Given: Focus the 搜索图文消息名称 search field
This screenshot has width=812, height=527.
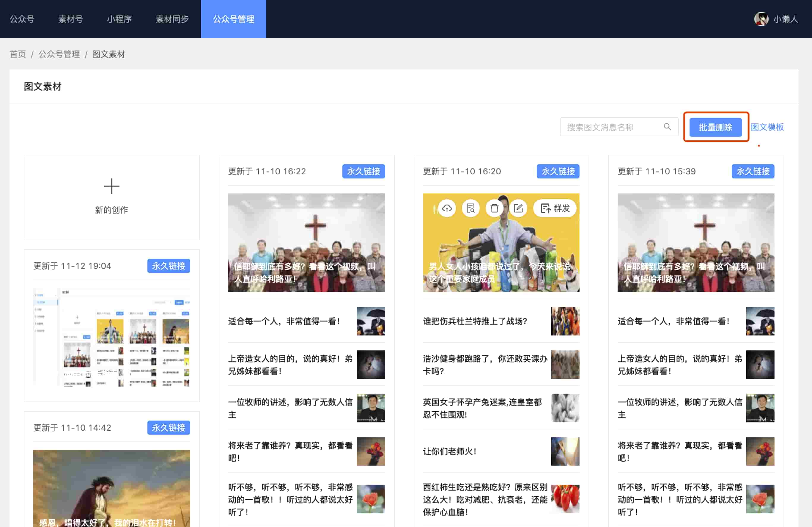Looking at the screenshot, I should tap(619, 127).
